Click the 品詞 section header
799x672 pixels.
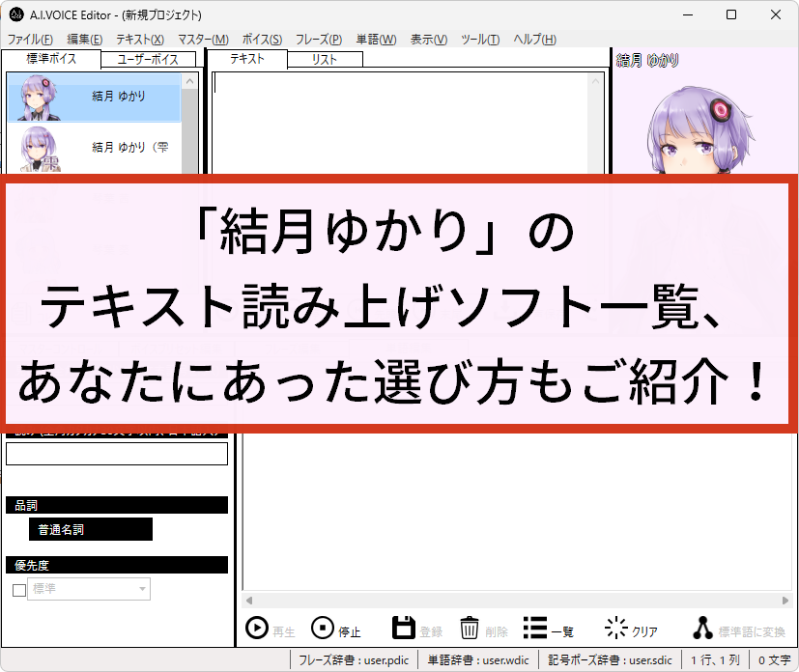[x=117, y=505]
